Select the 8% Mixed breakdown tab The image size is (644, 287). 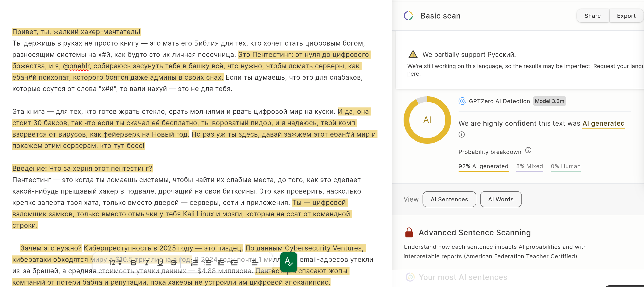(529, 166)
